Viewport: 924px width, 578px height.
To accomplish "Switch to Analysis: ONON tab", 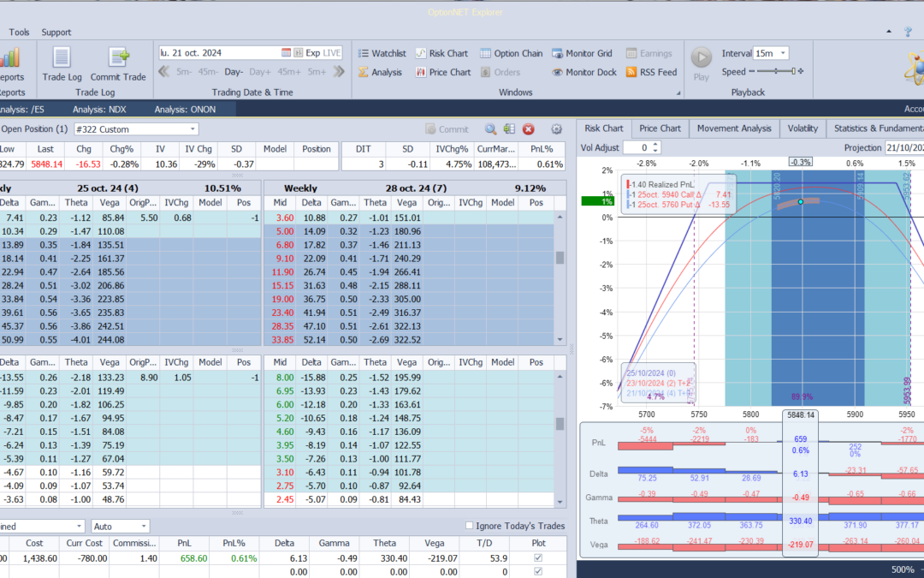I will point(185,109).
